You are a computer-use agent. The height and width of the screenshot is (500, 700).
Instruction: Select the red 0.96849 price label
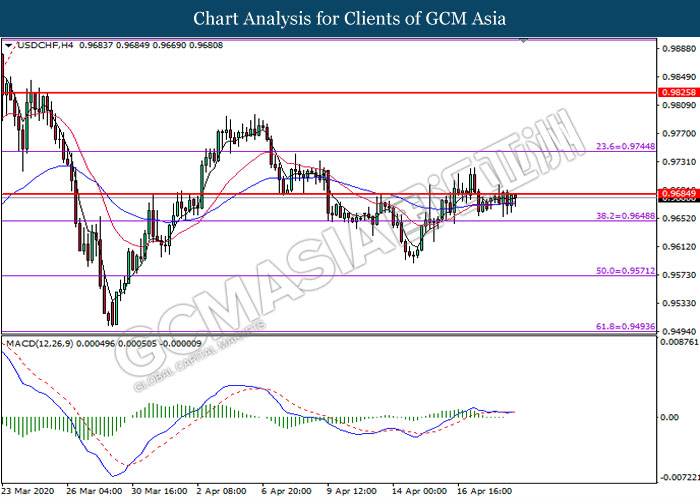(x=679, y=193)
